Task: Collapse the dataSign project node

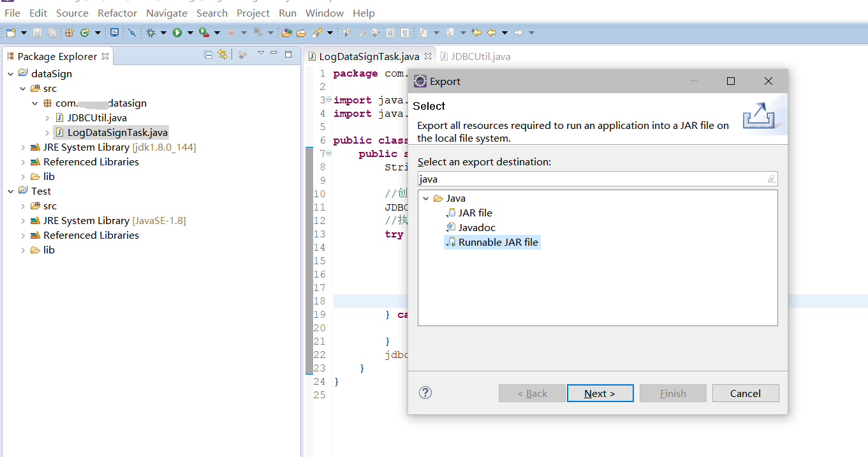Action: (10, 74)
